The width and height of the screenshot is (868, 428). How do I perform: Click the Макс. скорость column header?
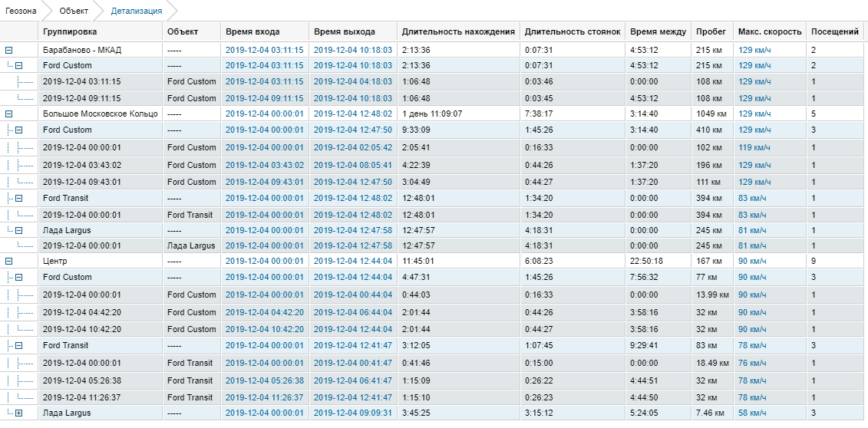pos(769,32)
